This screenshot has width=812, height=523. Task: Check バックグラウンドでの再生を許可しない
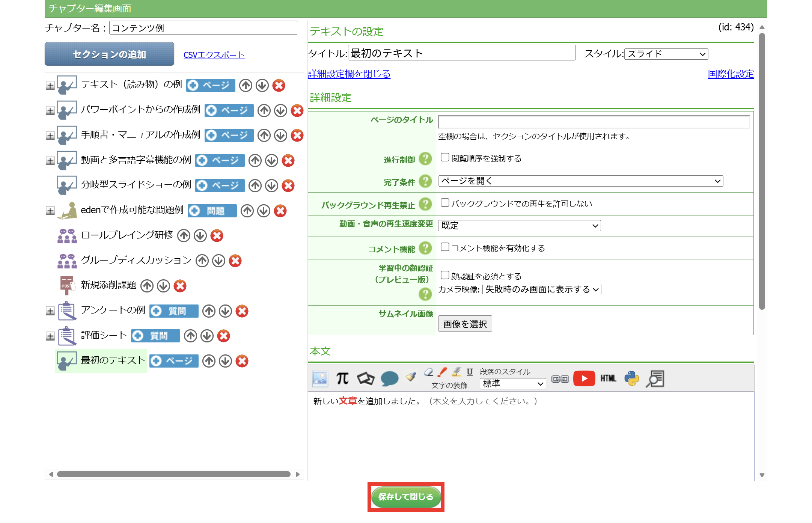[444, 203]
